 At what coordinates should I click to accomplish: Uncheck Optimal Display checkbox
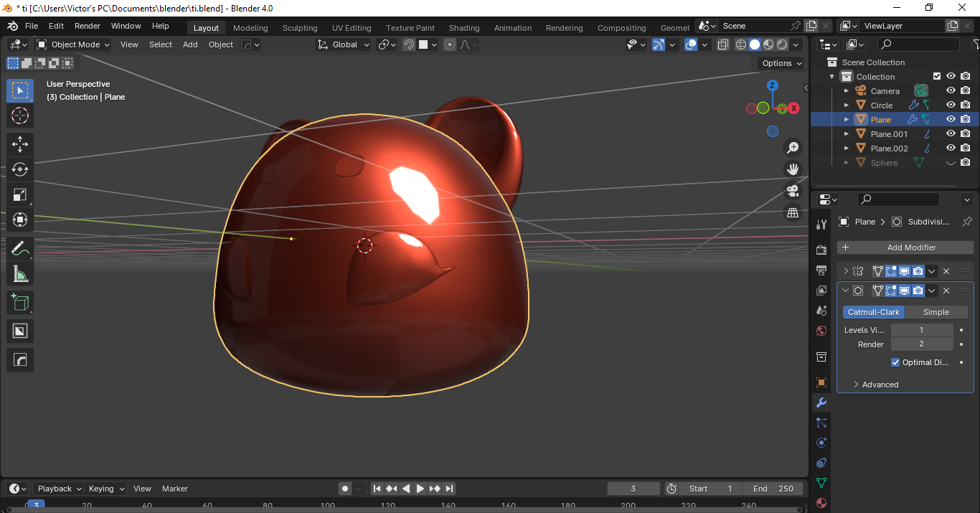tap(895, 362)
